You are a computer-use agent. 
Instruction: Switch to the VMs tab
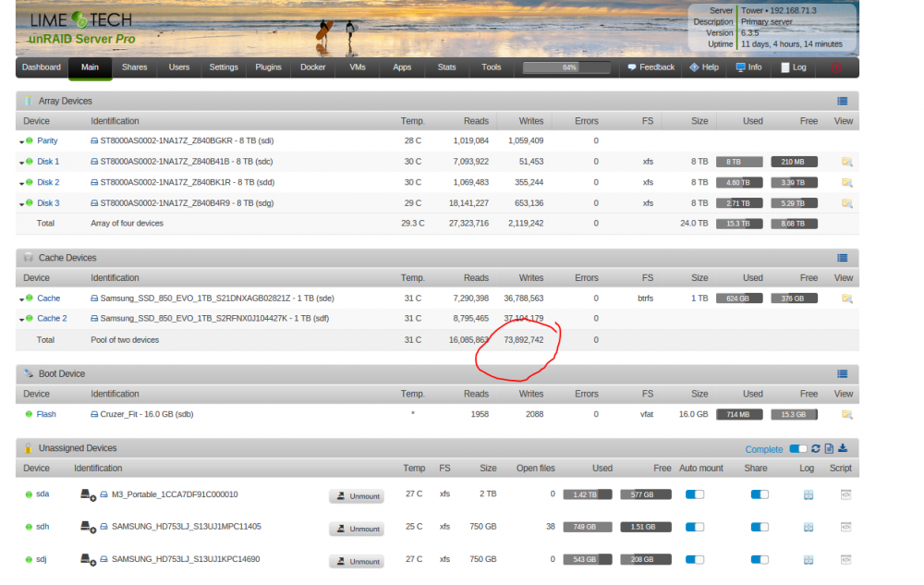pos(357,67)
